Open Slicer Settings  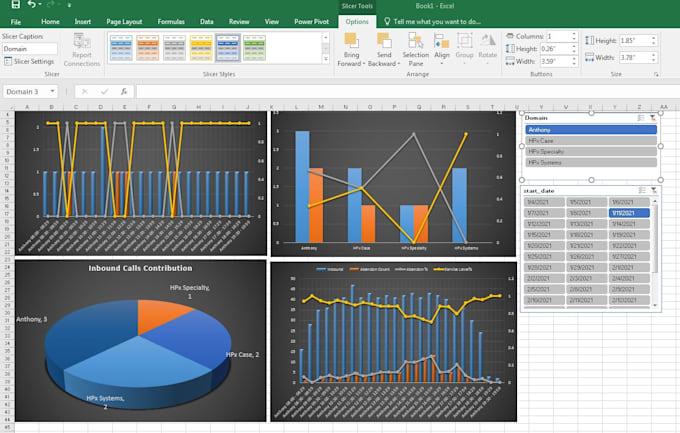point(29,62)
